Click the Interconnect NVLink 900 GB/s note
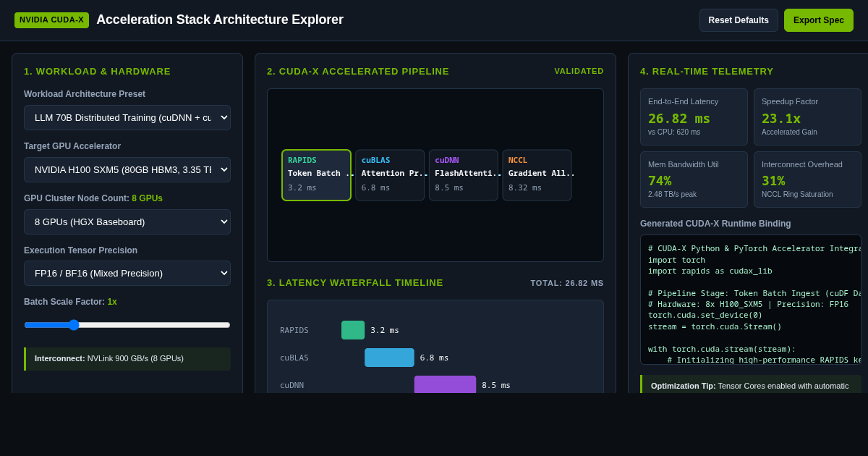This screenshot has height=456, width=868. point(127,359)
